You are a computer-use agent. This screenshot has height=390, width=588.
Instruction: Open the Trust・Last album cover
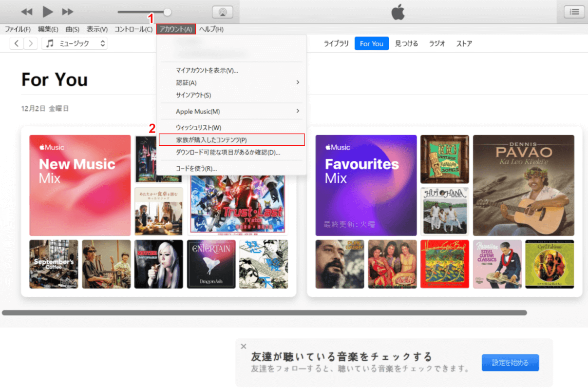(237, 205)
